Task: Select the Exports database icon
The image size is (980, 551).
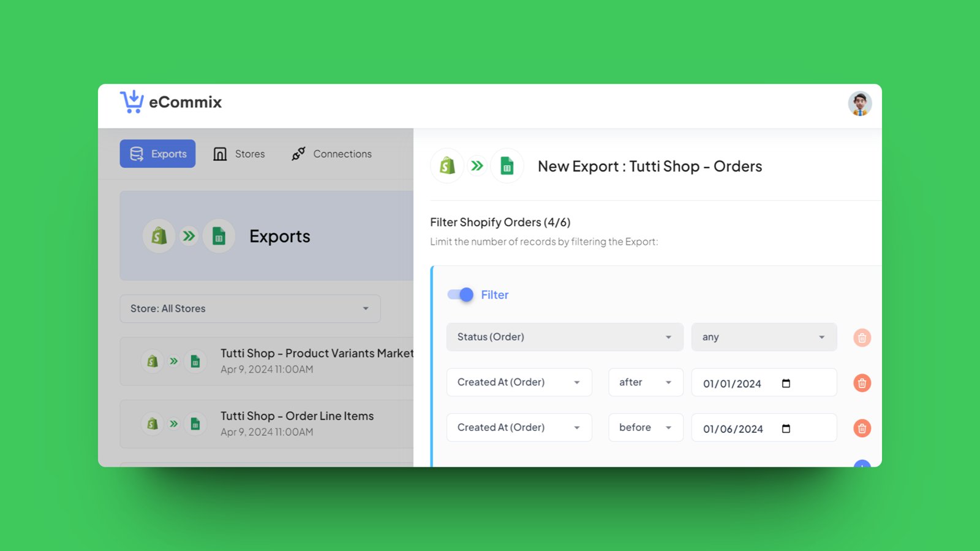Action: (x=137, y=154)
